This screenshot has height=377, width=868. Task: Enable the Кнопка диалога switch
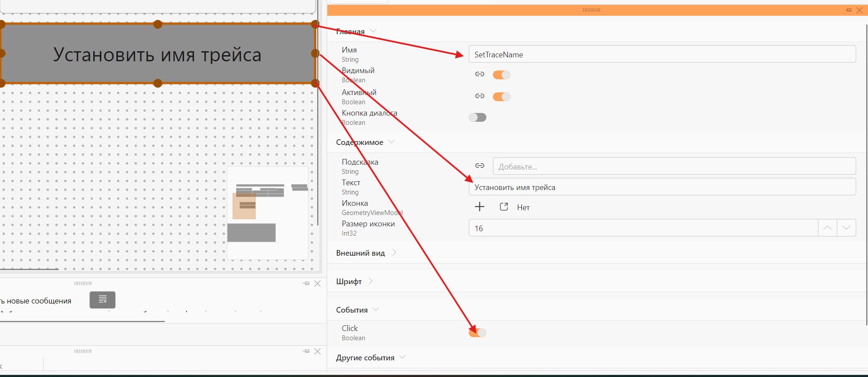coord(478,117)
